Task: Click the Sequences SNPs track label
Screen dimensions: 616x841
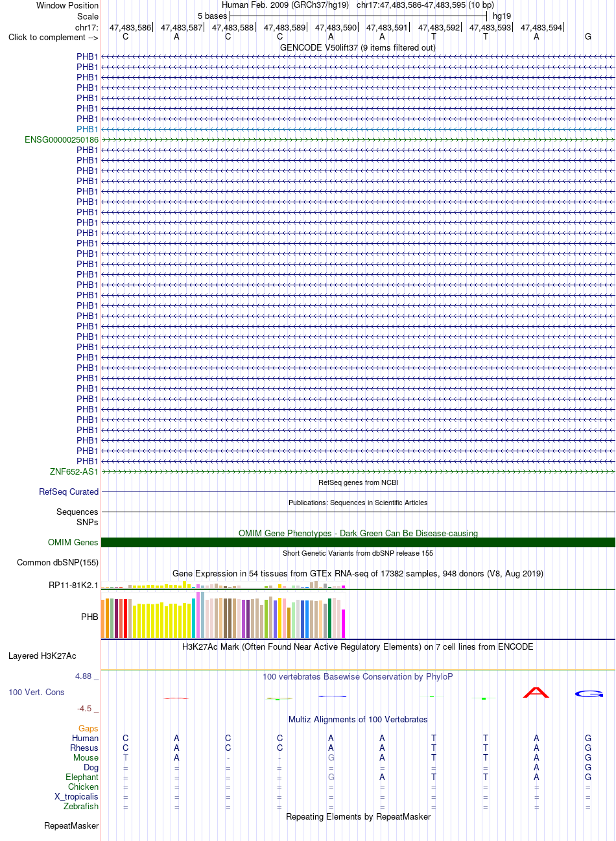Action: pos(78,517)
